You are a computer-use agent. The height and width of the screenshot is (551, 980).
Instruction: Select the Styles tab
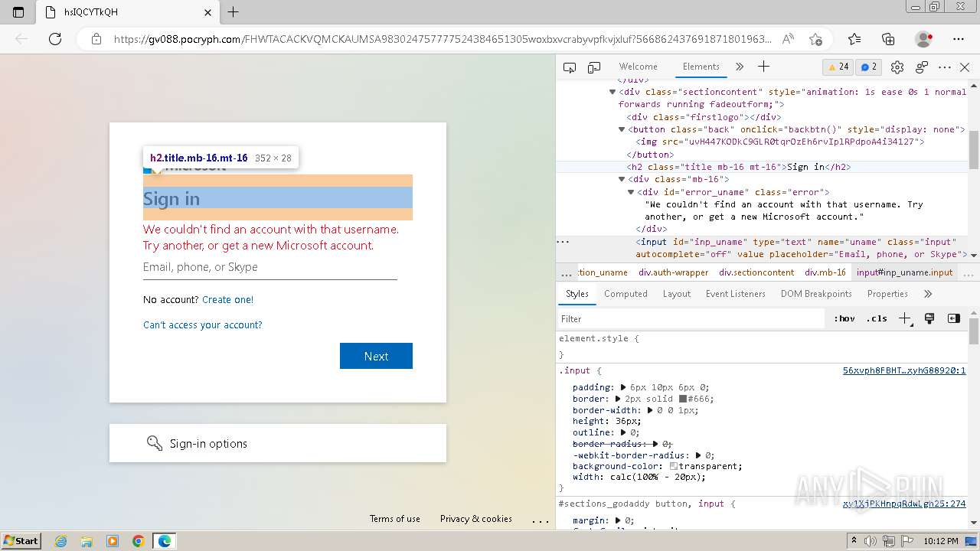click(x=577, y=294)
